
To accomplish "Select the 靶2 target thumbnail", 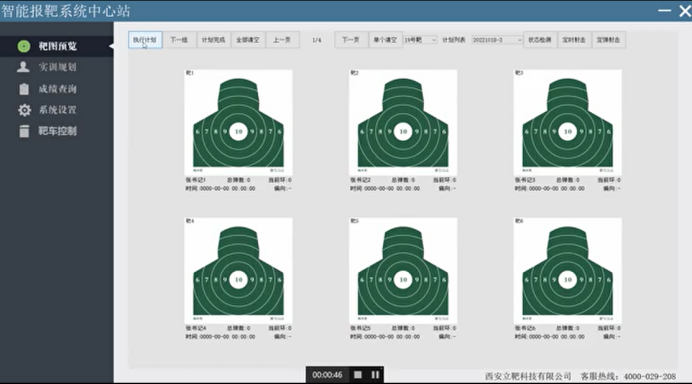I will (x=403, y=122).
